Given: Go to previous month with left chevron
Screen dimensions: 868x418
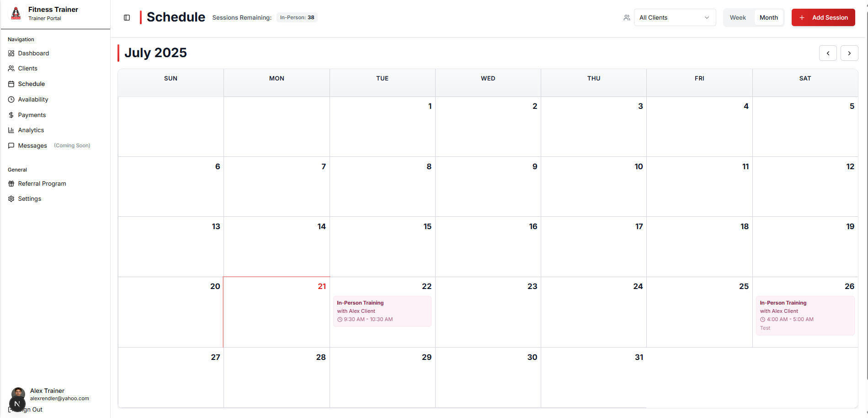Looking at the screenshot, I should coord(828,53).
